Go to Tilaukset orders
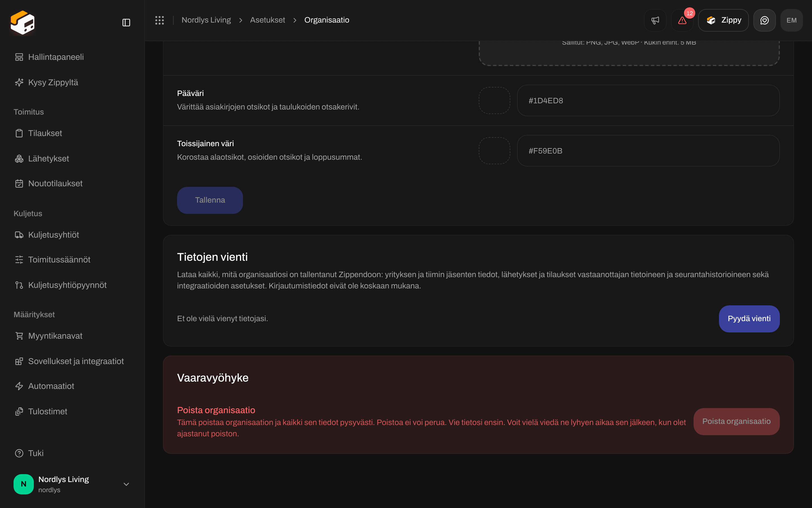This screenshot has width=812, height=508. (72, 133)
